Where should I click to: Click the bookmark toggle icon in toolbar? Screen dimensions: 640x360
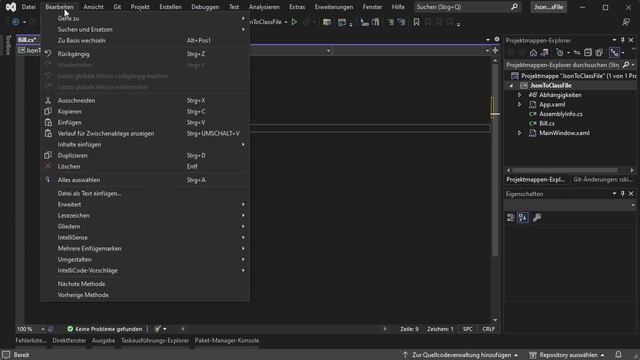(x=416, y=22)
